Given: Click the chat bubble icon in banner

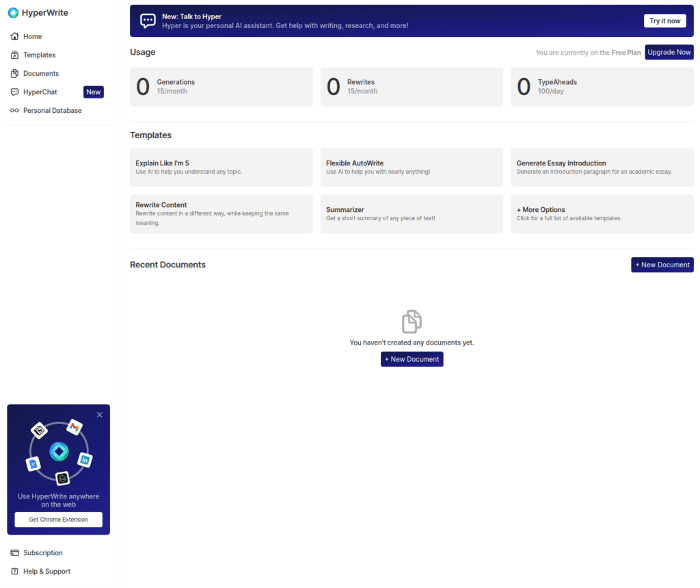Looking at the screenshot, I should coord(148,21).
